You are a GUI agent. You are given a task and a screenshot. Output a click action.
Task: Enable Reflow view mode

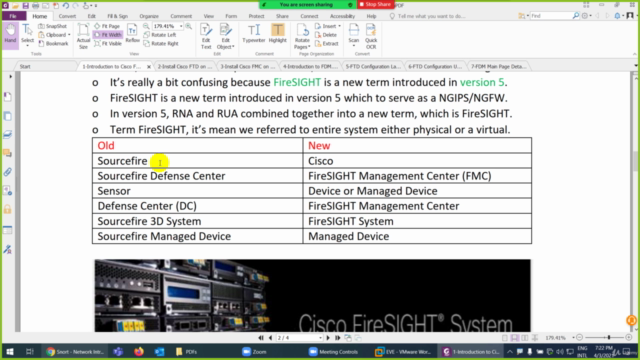(x=132, y=33)
